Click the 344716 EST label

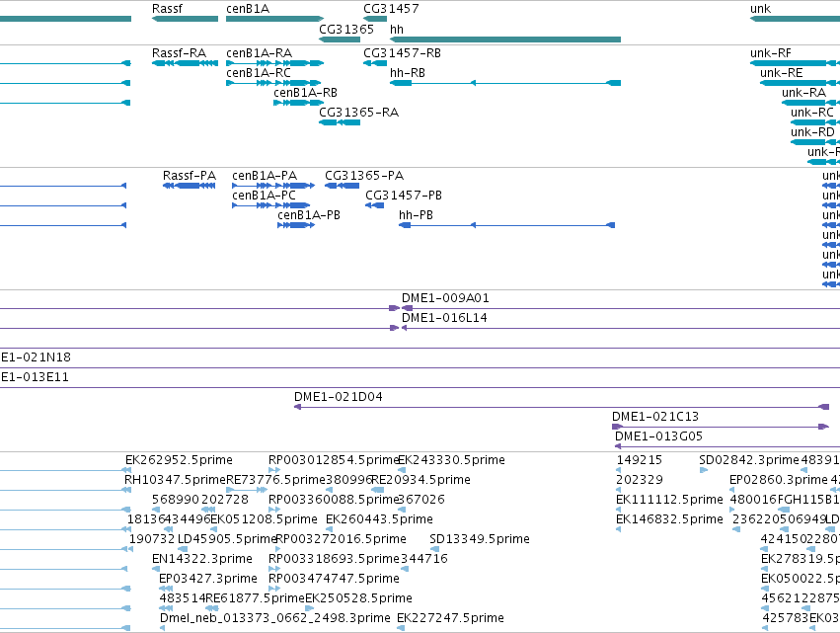pos(423,560)
